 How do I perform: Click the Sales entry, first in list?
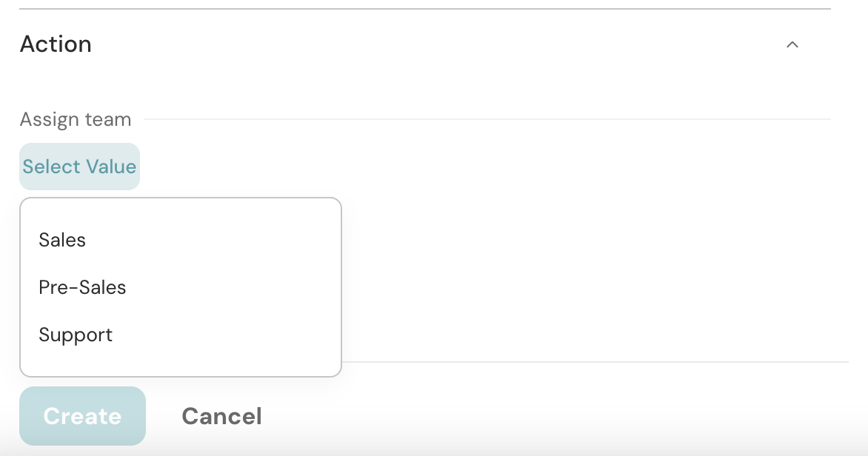[62, 240]
